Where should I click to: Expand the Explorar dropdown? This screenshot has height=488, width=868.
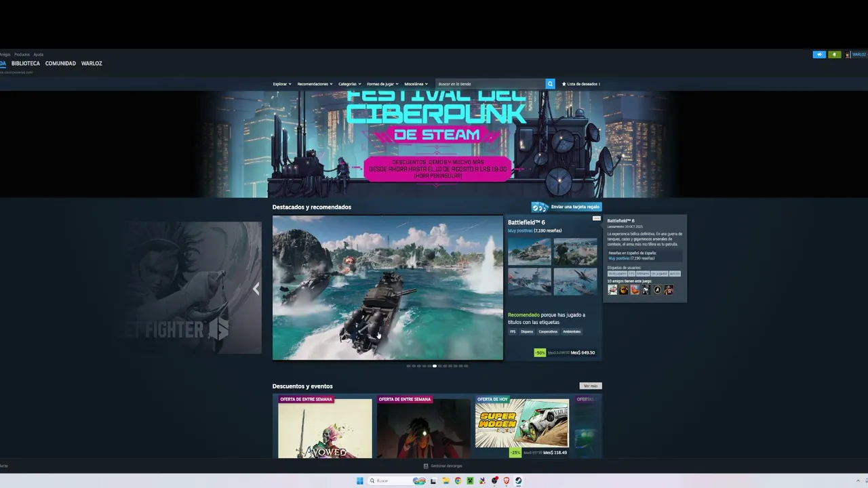click(x=282, y=84)
